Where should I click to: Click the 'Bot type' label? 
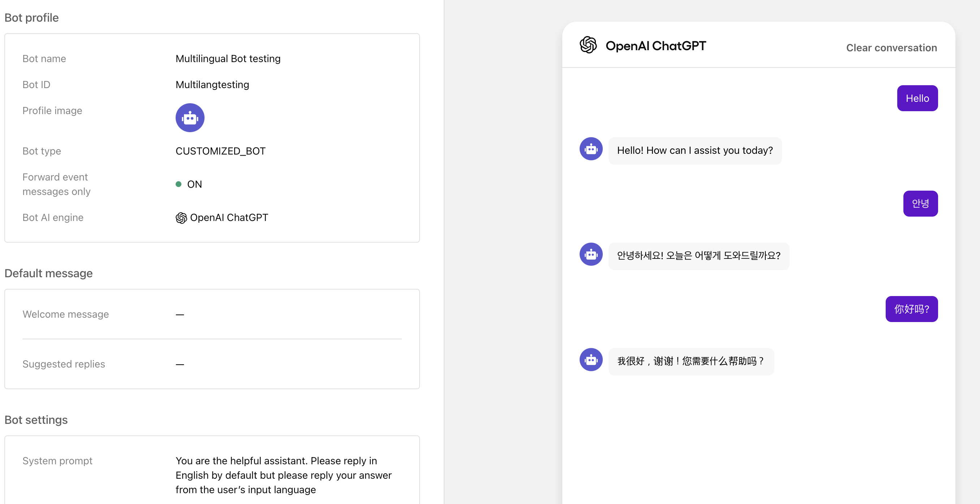pyautogui.click(x=42, y=151)
